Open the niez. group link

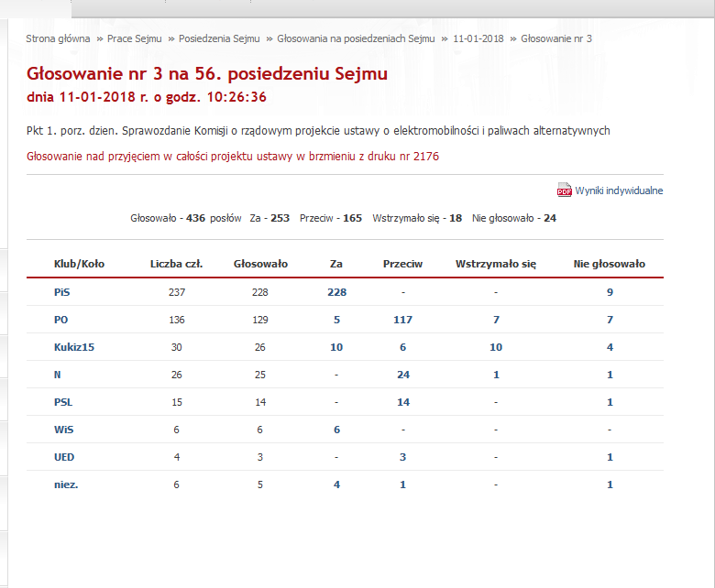click(x=66, y=485)
